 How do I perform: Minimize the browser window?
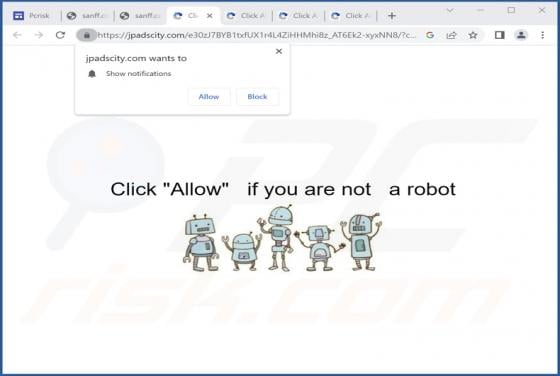(x=480, y=10)
